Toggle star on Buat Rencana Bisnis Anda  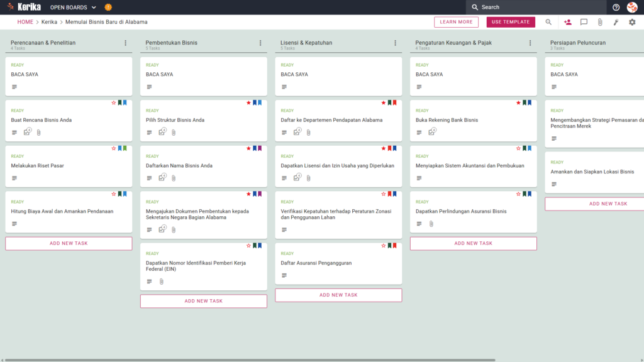[114, 102]
